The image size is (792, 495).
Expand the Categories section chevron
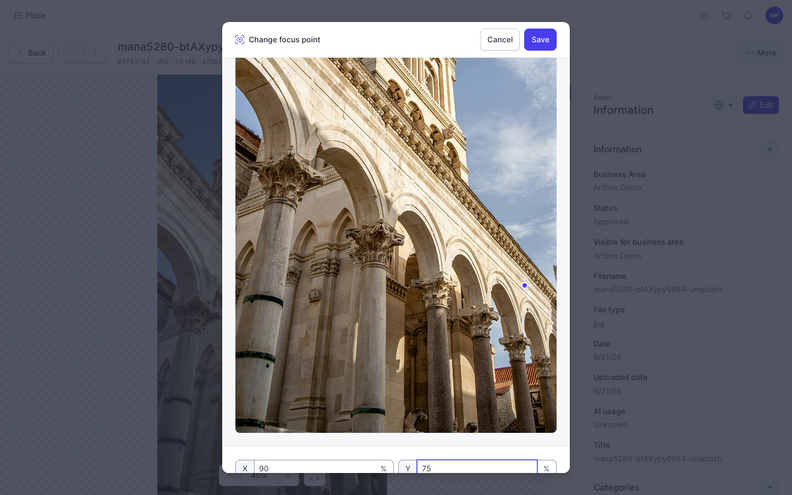click(770, 487)
